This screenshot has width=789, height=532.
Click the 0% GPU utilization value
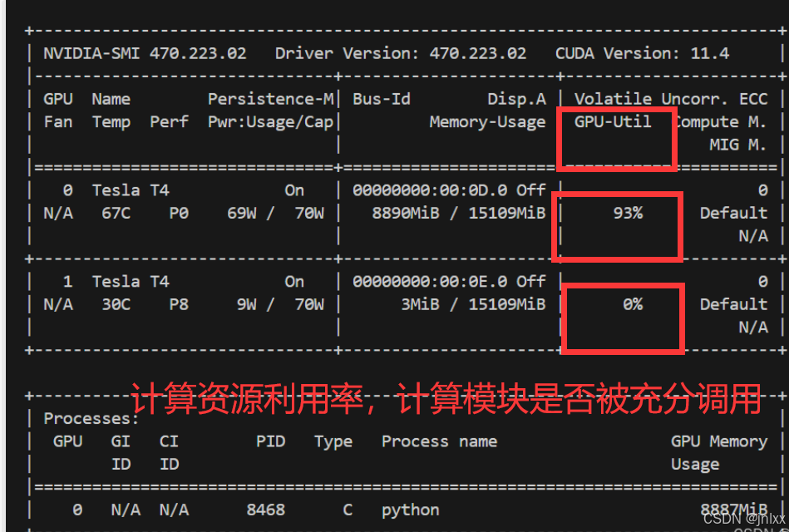[633, 304]
